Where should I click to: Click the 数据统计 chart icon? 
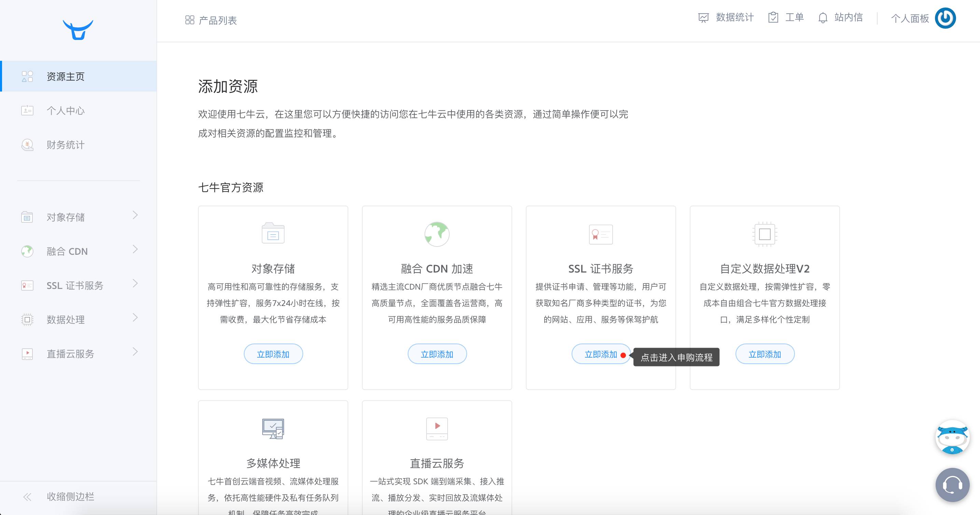tap(703, 18)
